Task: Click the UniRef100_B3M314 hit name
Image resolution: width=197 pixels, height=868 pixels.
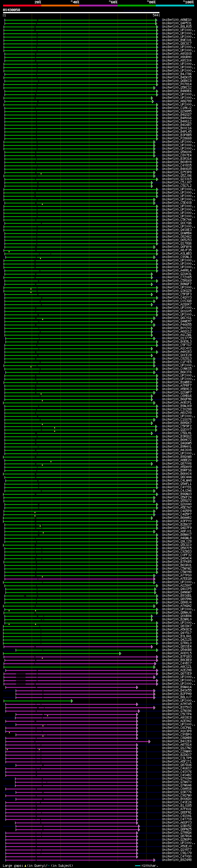Action: tap(177, 159)
